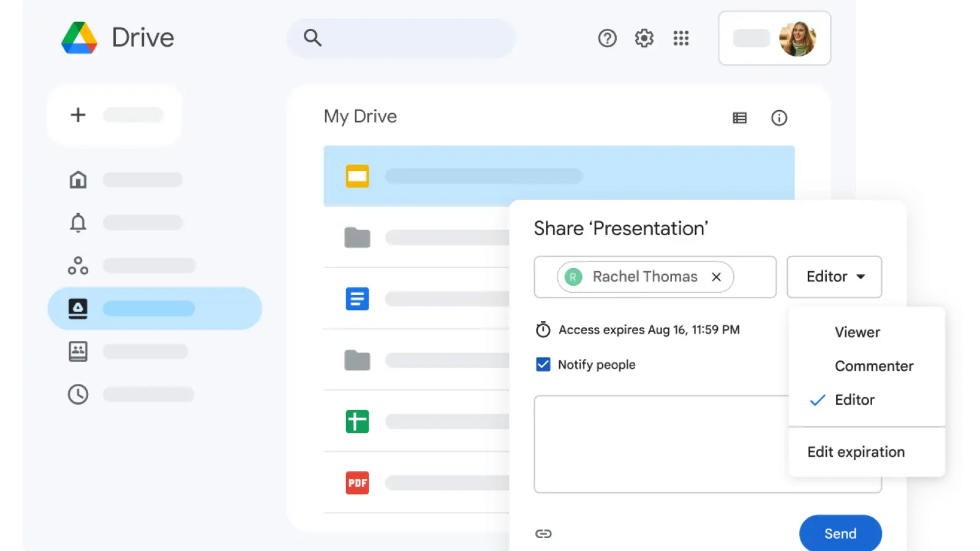The image size is (980, 551).
Task: Click the search magnifier icon
Action: point(312,38)
